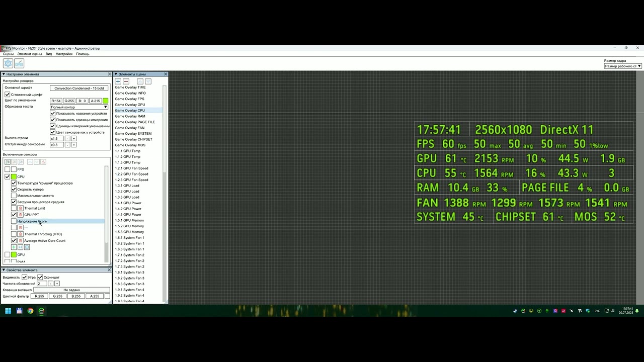Open the Сцены menu
The image size is (644, 362).
(x=8, y=54)
